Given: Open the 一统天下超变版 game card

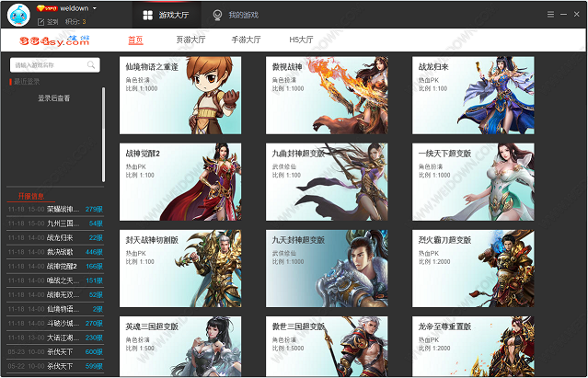Looking at the screenshot, I should pos(473,182).
